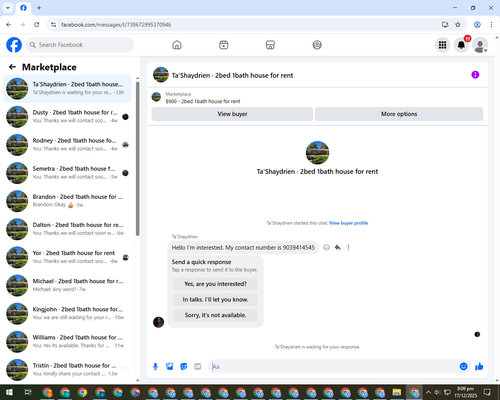The height and width of the screenshot is (400, 500).
Task: Open the notifications bell
Action: tap(461, 45)
